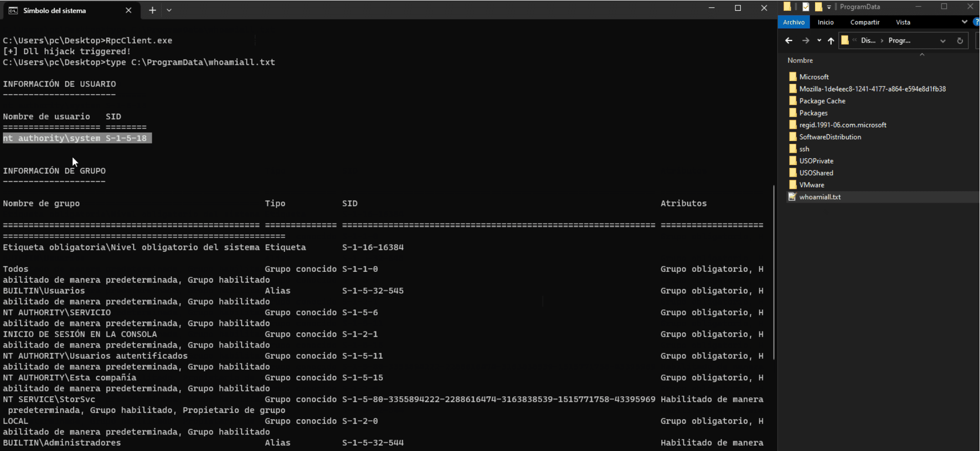This screenshot has width=980, height=451.
Task: Click 'INFORMACIÓN DE USUARIO' heading
Action: tap(60, 84)
